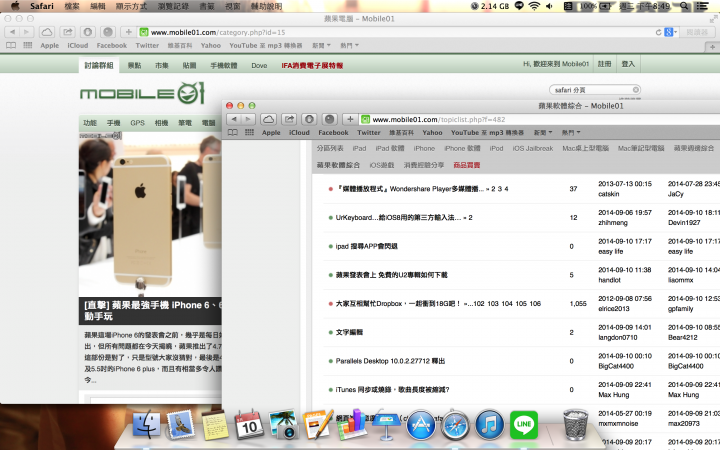720x450 pixels.
Task: Click the front window's address bar URL
Action: [x=439, y=119]
